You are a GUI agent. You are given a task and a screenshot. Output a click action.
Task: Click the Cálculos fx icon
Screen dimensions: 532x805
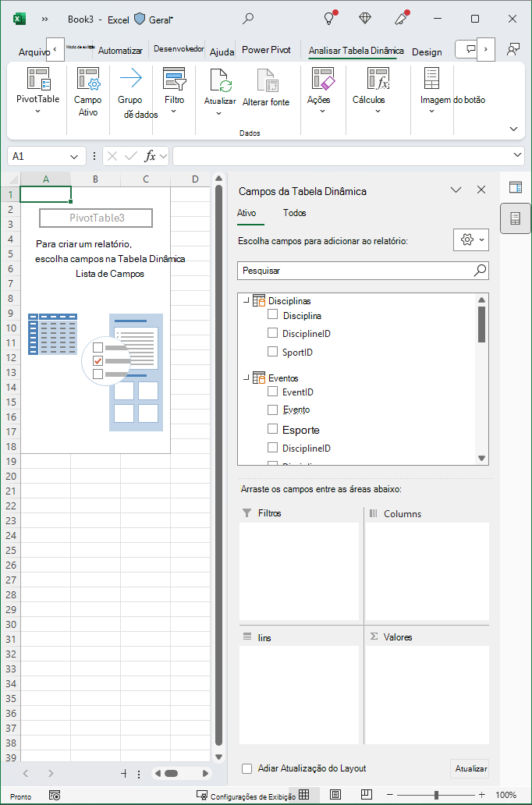378,79
